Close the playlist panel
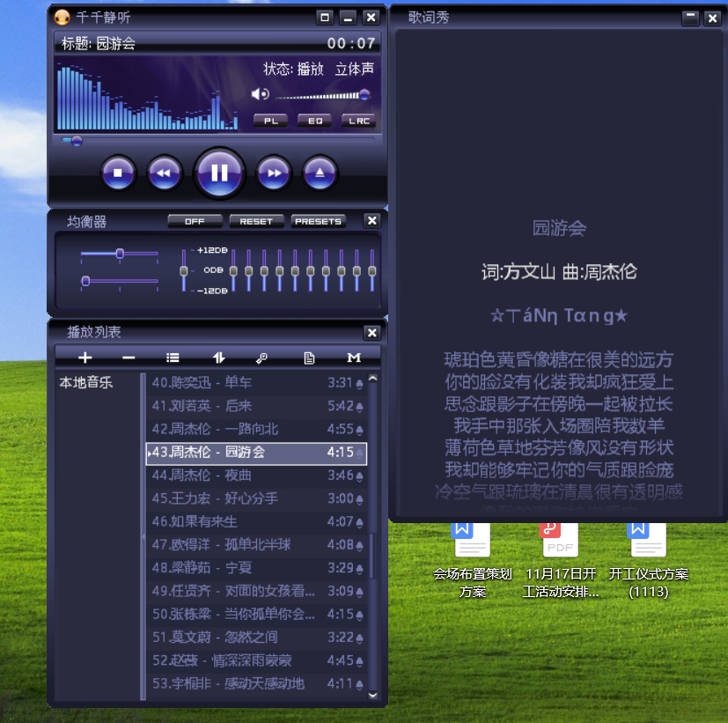This screenshot has width=728, height=723. tap(371, 333)
